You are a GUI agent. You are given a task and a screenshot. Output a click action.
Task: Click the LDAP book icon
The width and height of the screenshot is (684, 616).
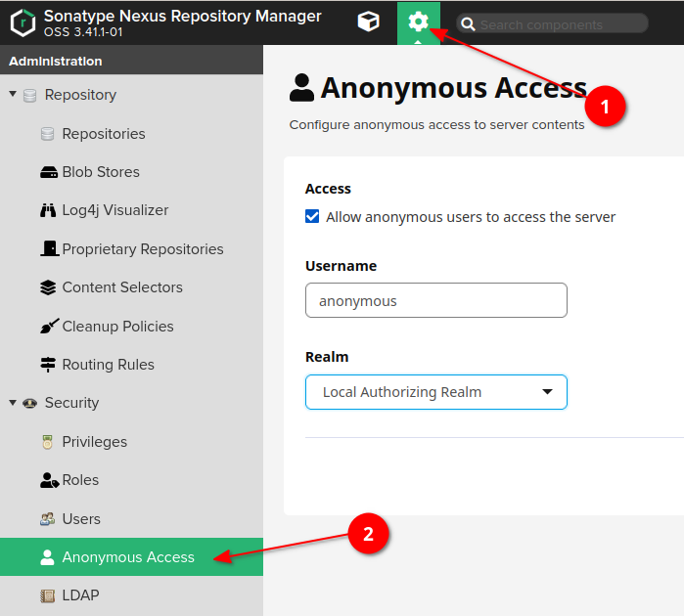[x=47, y=595]
